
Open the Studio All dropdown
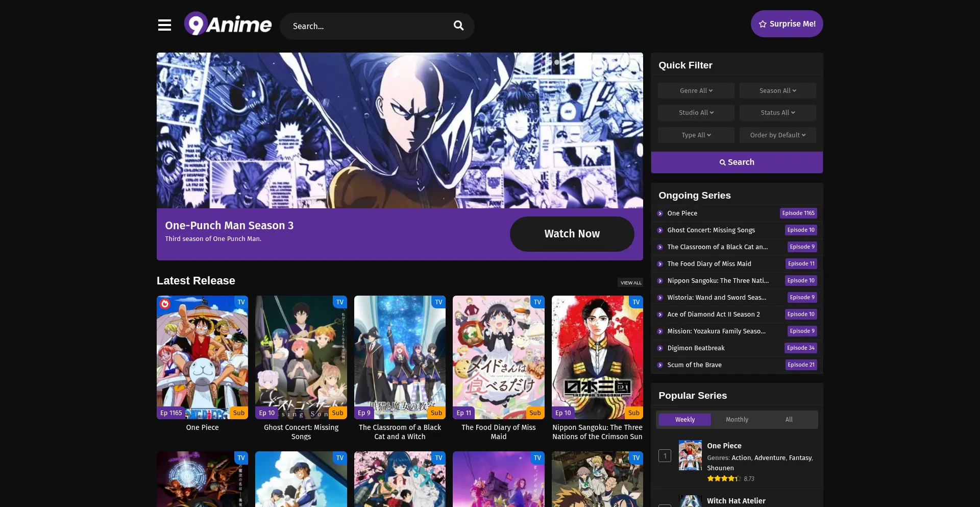[x=696, y=112]
